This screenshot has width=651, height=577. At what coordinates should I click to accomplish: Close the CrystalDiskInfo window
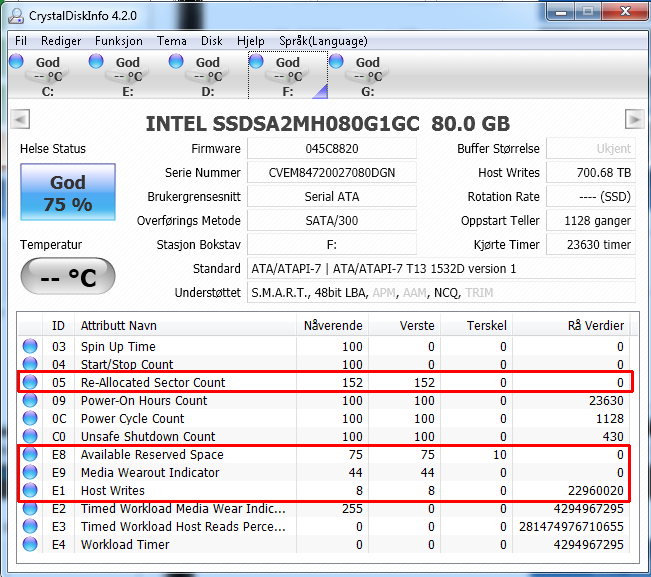[624, 12]
